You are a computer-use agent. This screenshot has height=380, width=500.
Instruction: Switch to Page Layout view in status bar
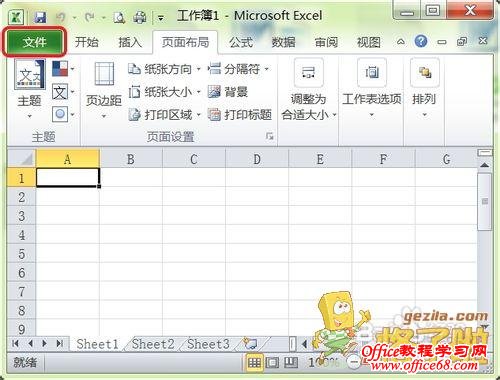[x=272, y=362]
